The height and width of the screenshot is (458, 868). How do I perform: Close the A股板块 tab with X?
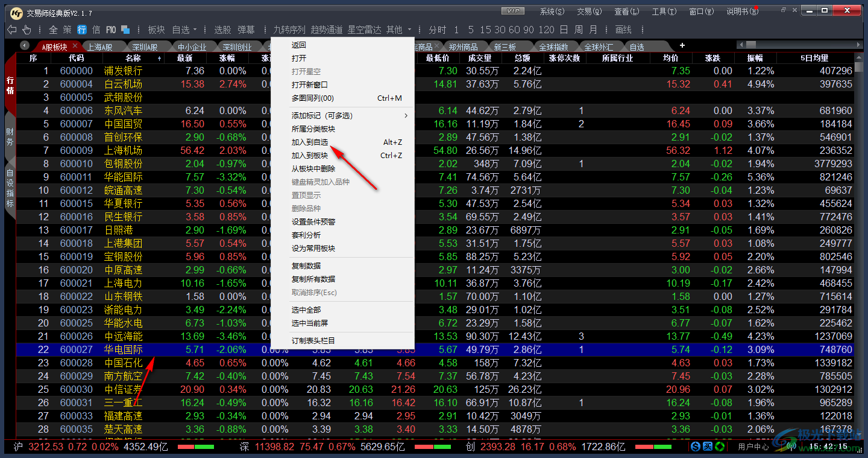click(75, 46)
